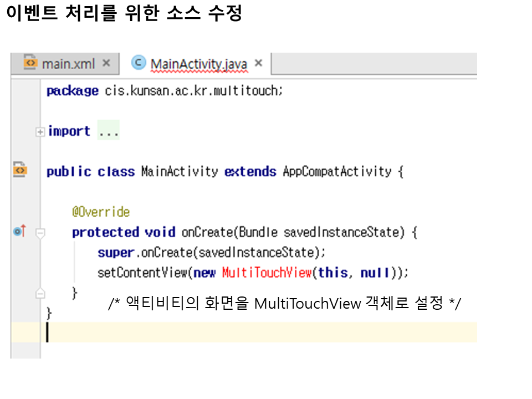
Task: Place caret on the highlighted empty last line
Action: [x=222, y=332]
